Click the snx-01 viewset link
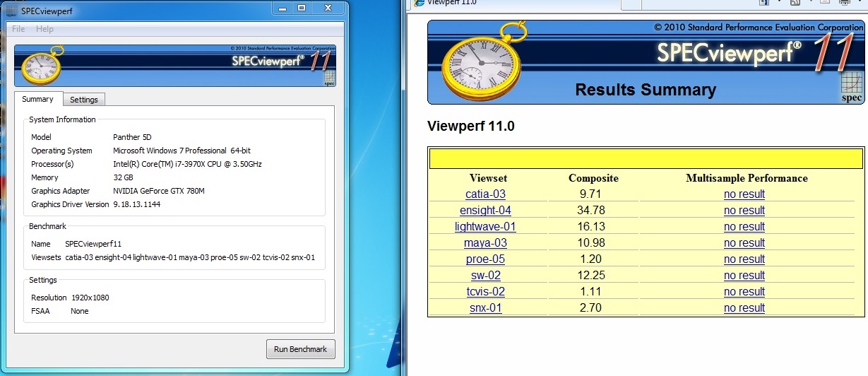Viewport: 868px width, 376px height. point(485,308)
